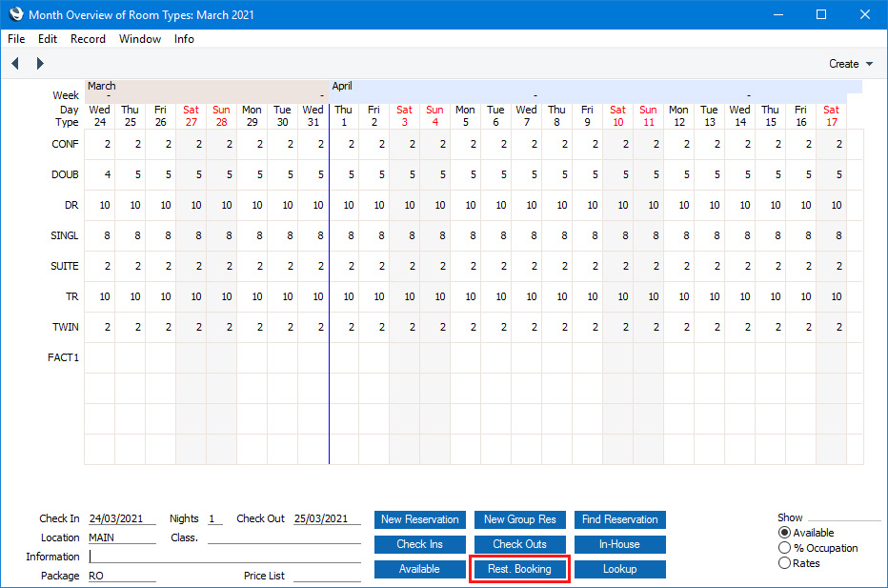Select the % Occupation radio option
The width and height of the screenshot is (888, 588).
click(784, 548)
